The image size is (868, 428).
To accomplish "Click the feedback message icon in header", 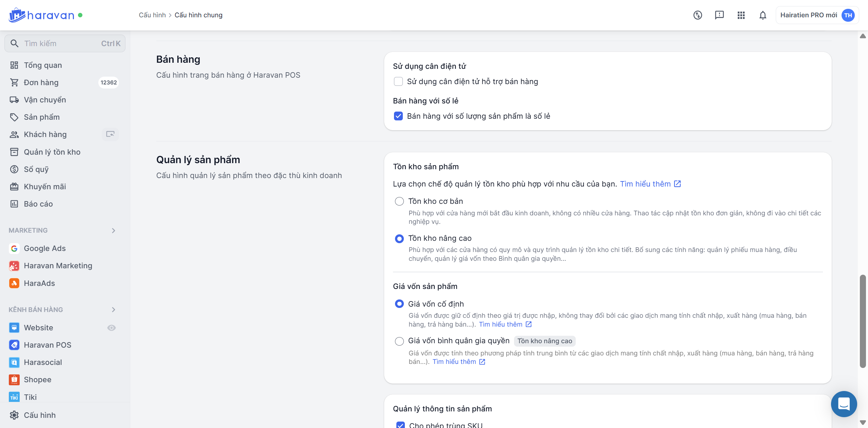I will coord(719,15).
